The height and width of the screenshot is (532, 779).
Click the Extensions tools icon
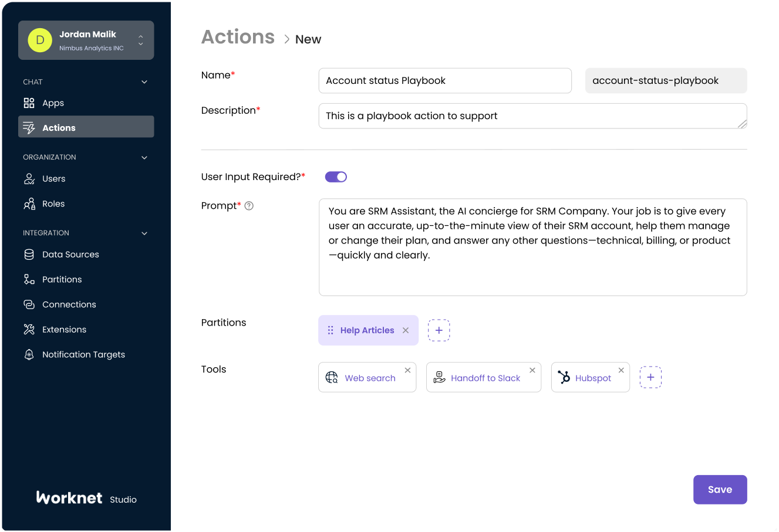click(x=29, y=330)
